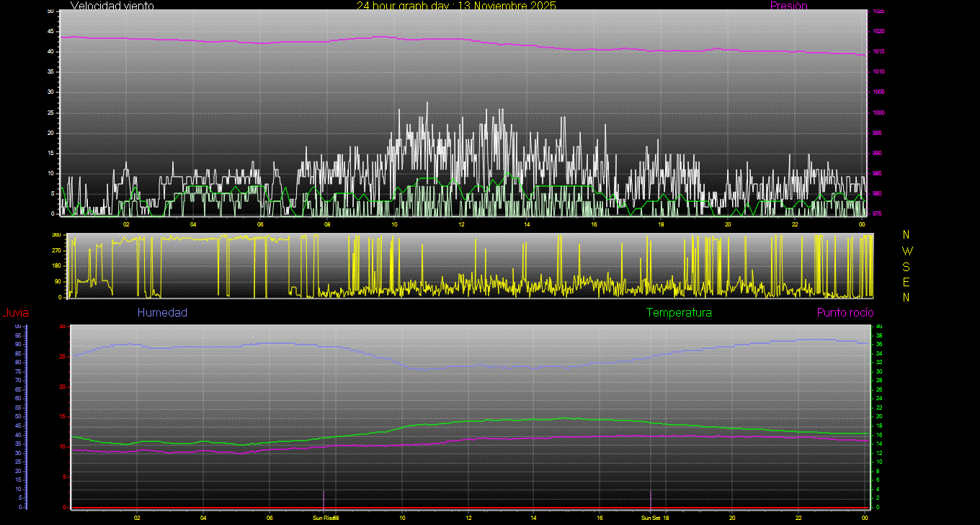
Task: Click the "Sun Rise" time marker
Action: point(324,518)
